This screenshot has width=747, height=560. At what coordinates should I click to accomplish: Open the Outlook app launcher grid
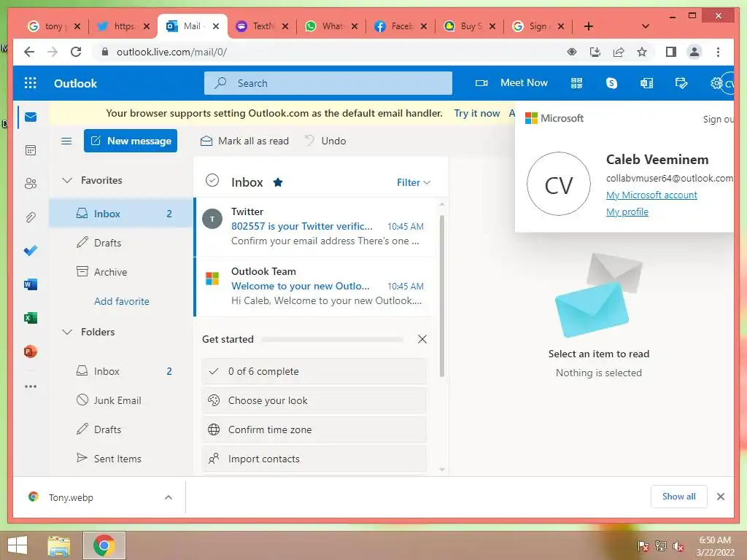tap(31, 83)
